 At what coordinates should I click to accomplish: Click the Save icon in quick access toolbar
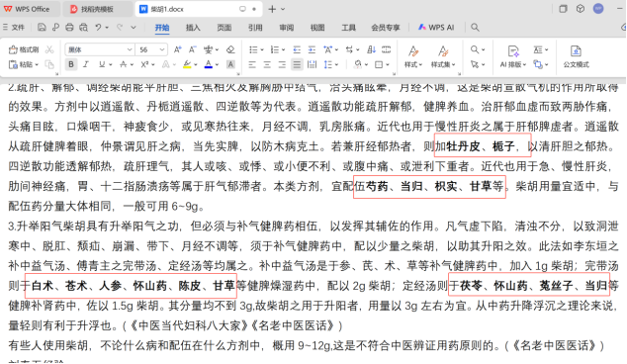point(42,27)
